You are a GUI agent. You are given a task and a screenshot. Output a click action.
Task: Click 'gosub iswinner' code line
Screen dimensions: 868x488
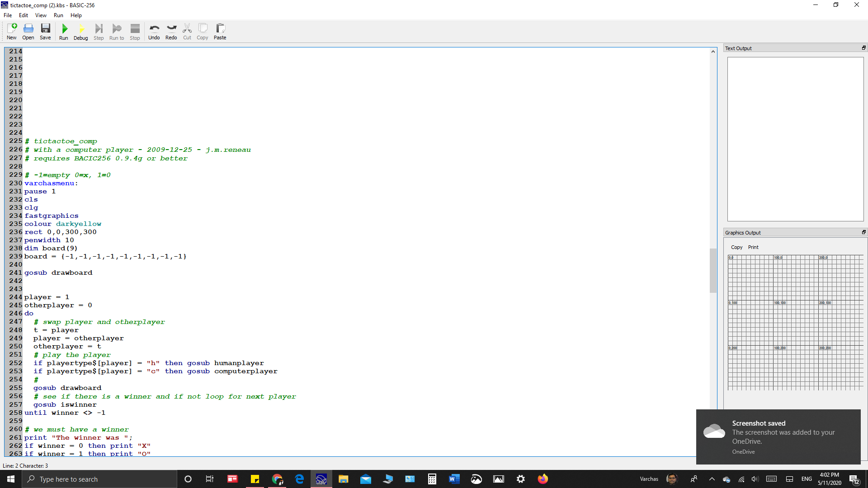click(65, 404)
